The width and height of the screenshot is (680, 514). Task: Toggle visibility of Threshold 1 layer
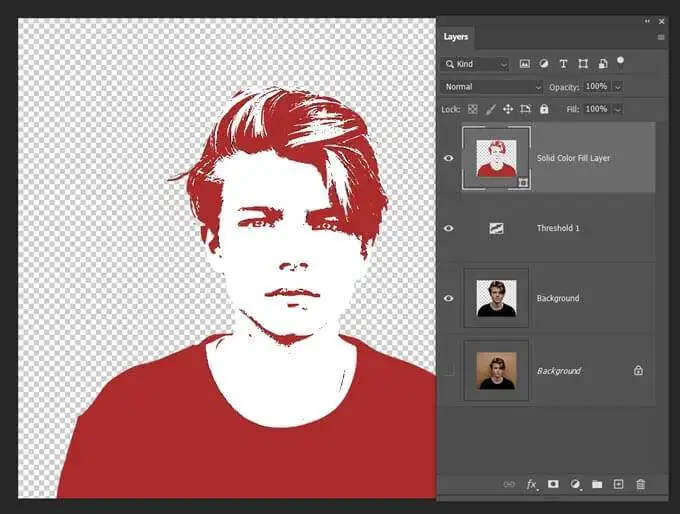click(448, 228)
